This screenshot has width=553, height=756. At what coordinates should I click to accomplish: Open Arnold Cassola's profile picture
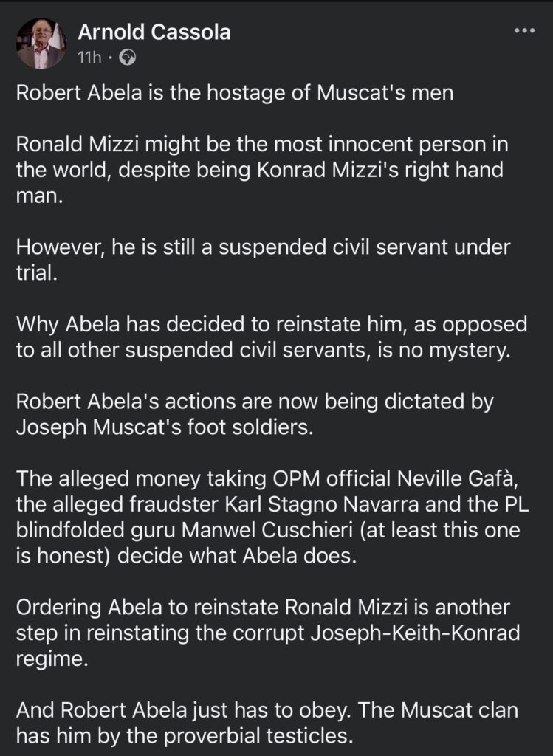point(41,44)
